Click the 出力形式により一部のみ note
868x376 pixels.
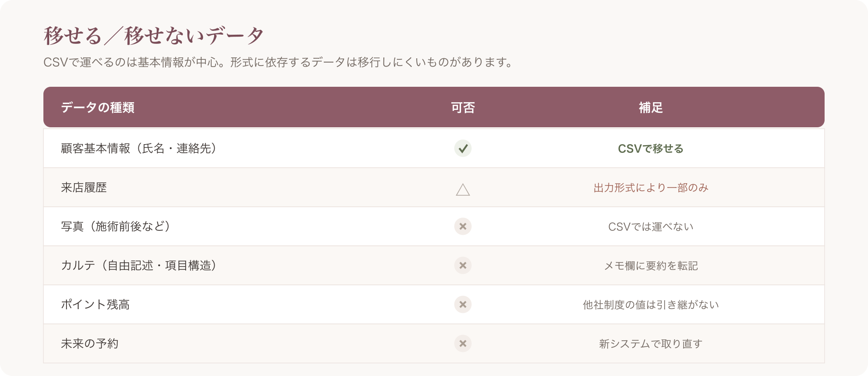tap(651, 188)
